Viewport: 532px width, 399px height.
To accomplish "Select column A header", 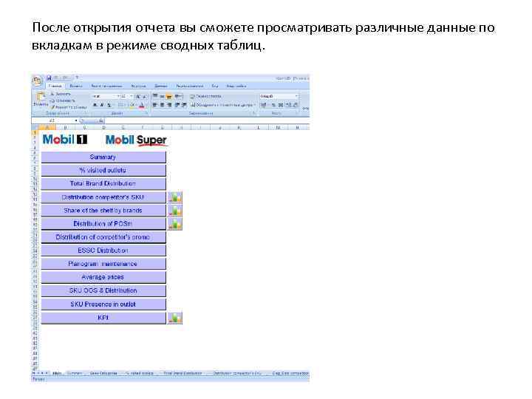I will click(47, 128).
